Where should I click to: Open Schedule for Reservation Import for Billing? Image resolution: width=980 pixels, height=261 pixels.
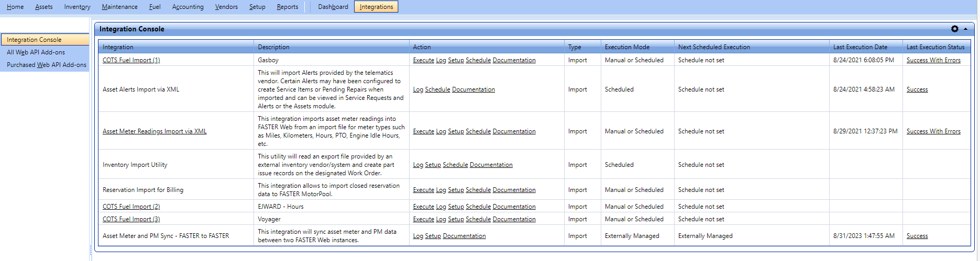point(478,190)
